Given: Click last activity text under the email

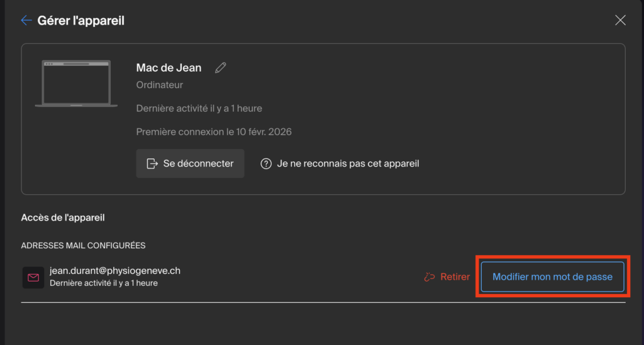Looking at the screenshot, I should click(104, 283).
